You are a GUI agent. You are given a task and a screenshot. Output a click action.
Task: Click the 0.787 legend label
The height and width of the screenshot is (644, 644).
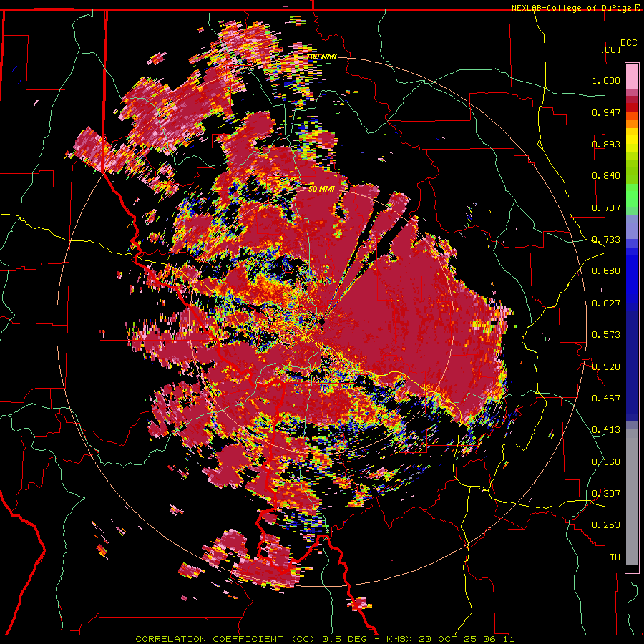[606, 208]
